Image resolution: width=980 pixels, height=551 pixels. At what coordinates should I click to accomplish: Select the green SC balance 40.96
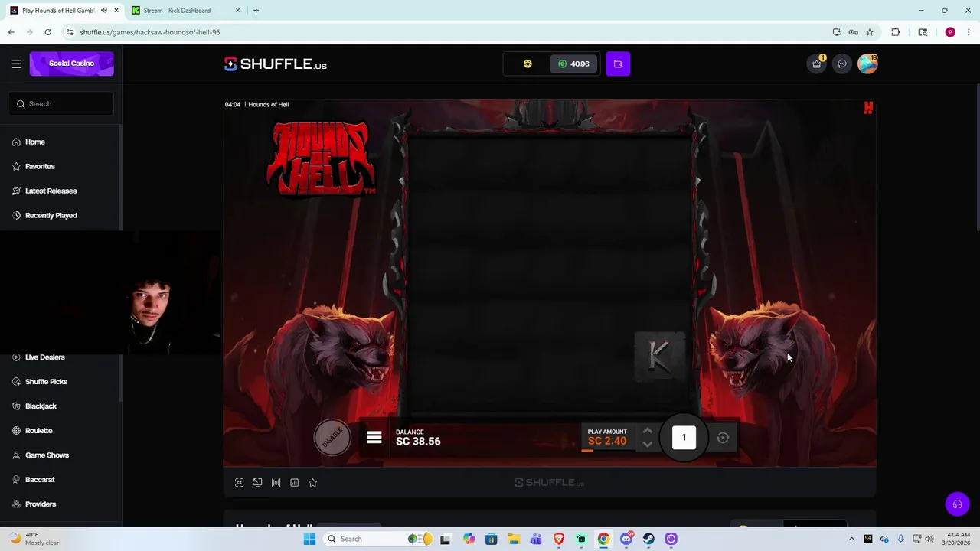point(573,64)
